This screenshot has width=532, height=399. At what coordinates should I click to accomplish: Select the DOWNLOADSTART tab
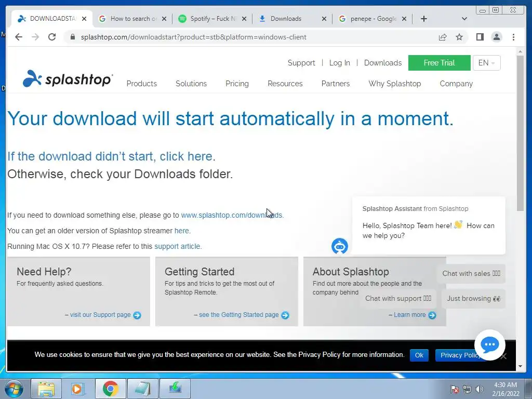point(51,19)
